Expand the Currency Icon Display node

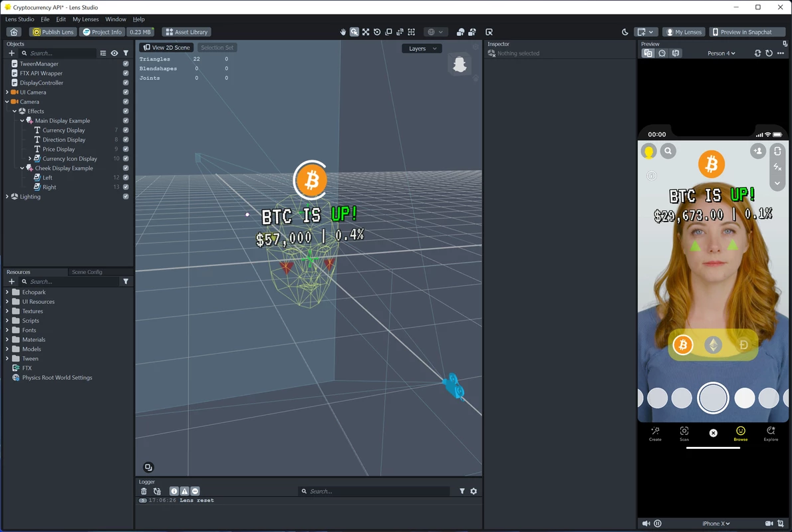click(30, 159)
